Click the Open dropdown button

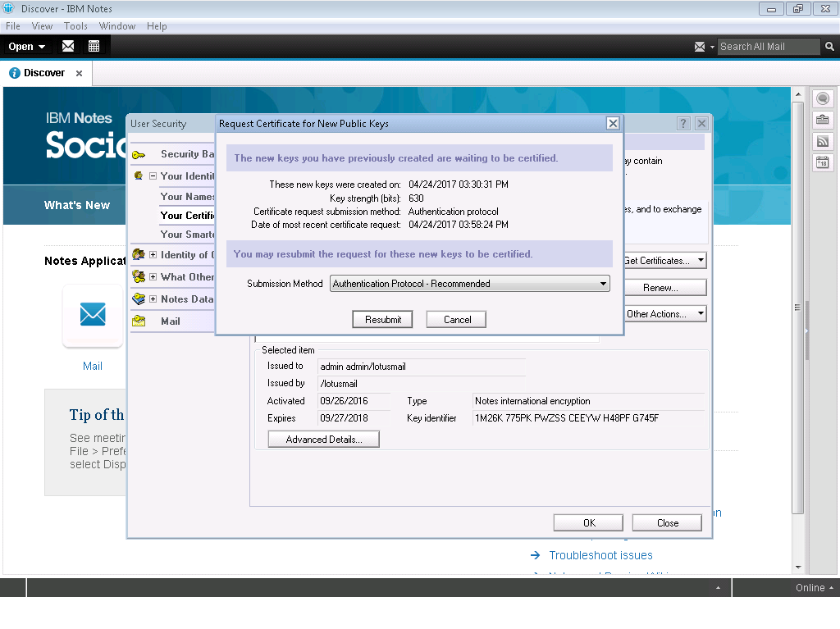click(26, 47)
